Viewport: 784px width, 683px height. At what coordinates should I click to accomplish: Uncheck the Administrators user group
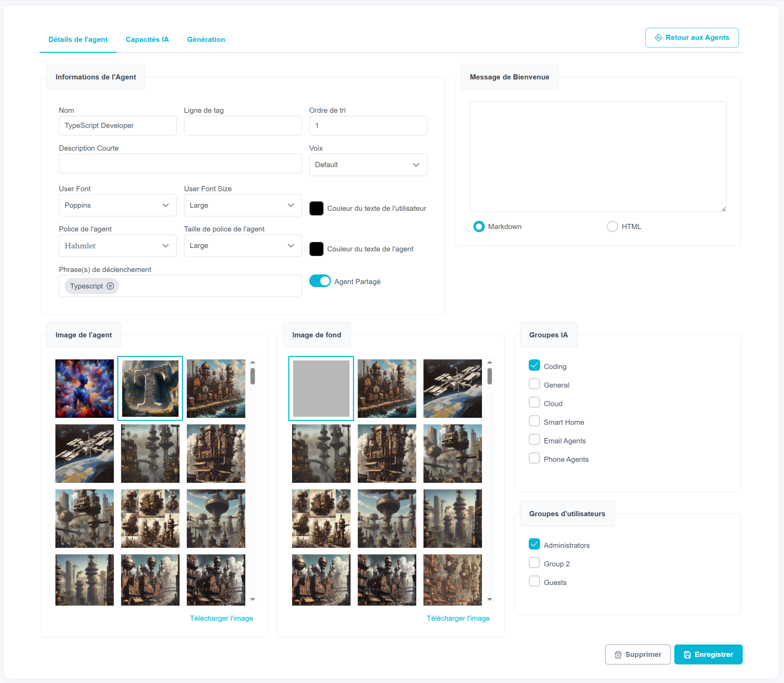point(534,544)
